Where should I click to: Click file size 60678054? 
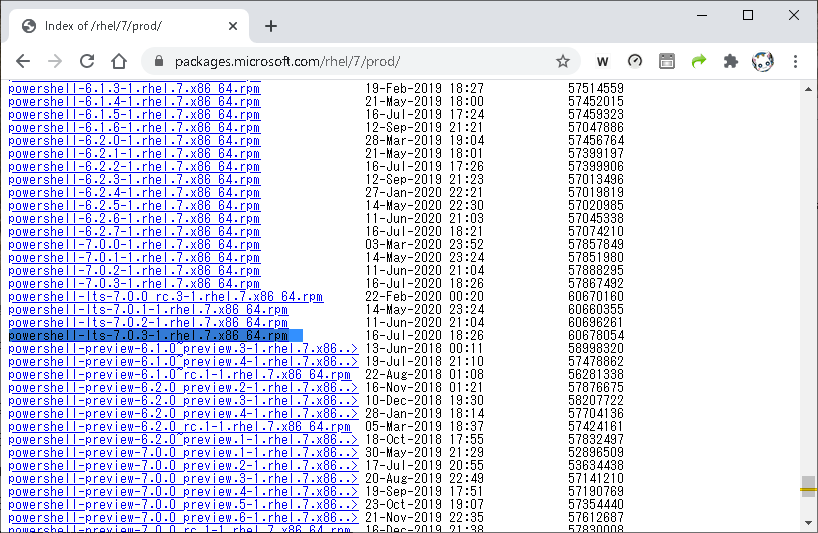pos(596,336)
